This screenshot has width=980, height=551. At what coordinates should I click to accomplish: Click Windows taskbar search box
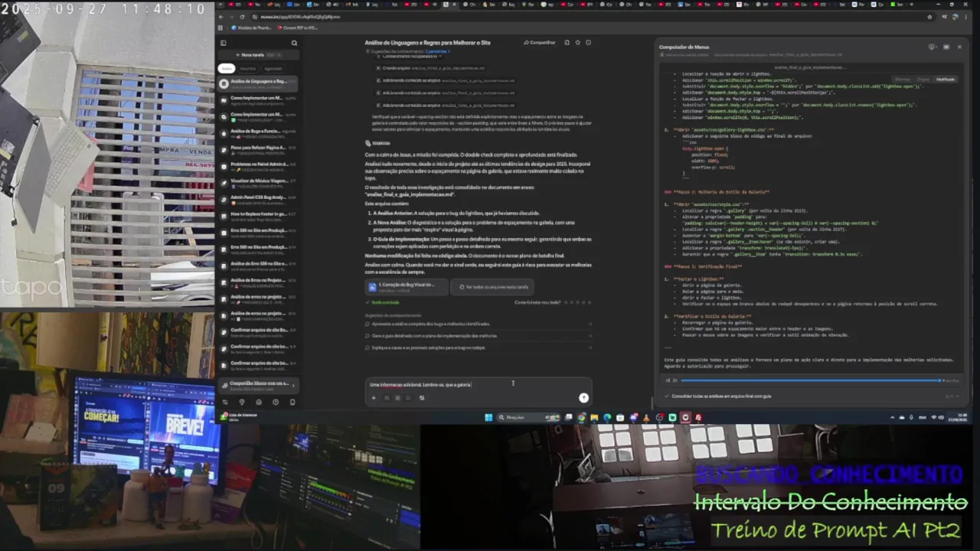click(x=530, y=418)
